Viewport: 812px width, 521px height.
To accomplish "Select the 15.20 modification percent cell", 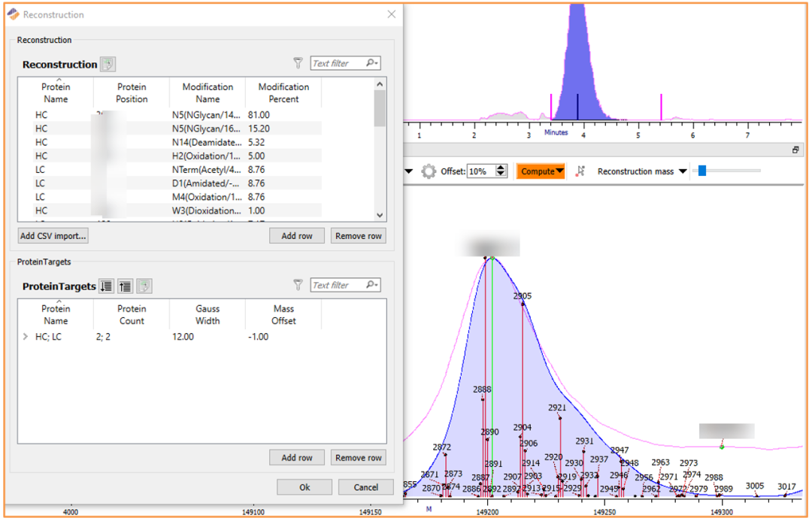I will [283, 129].
